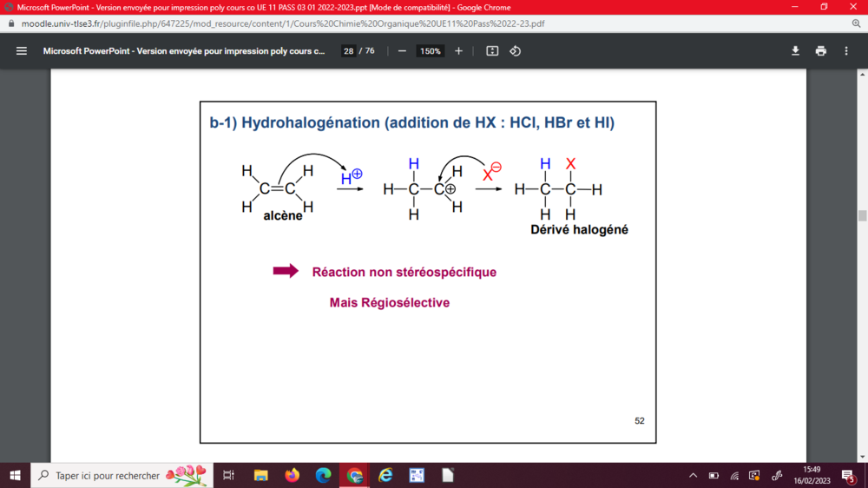Viewport: 868px width, 488px height.
Task: Show hidden system tray icons
Action: pos(693,475)
